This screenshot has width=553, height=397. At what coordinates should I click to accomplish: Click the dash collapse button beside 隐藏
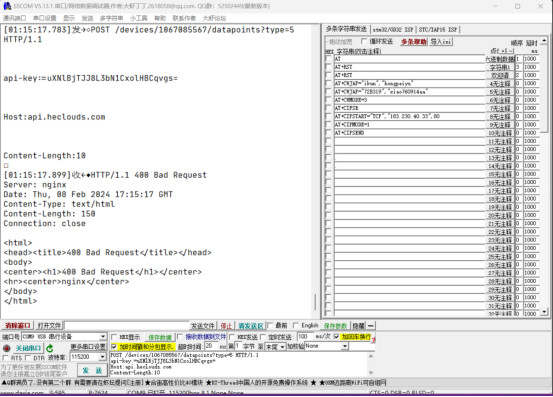pos(371,326)
